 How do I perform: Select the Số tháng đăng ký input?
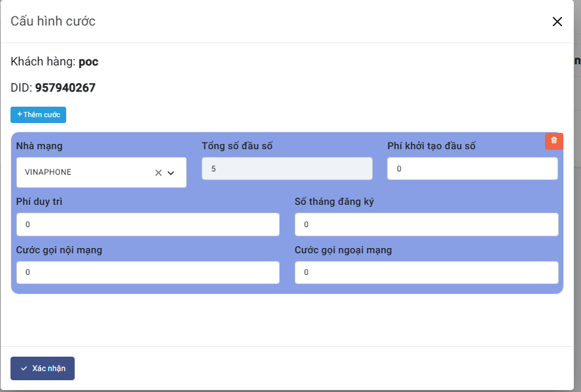pyautogui.click(x=426, y=224)
